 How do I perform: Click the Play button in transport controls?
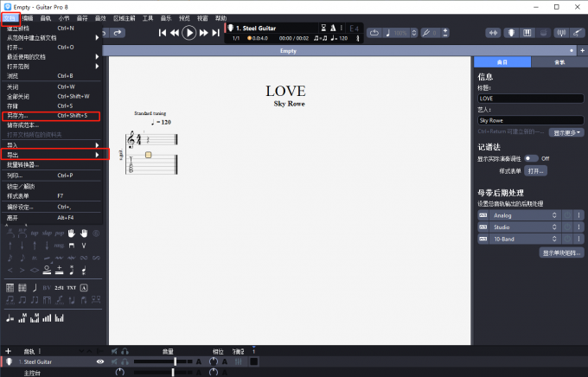[x=189, y=33]
